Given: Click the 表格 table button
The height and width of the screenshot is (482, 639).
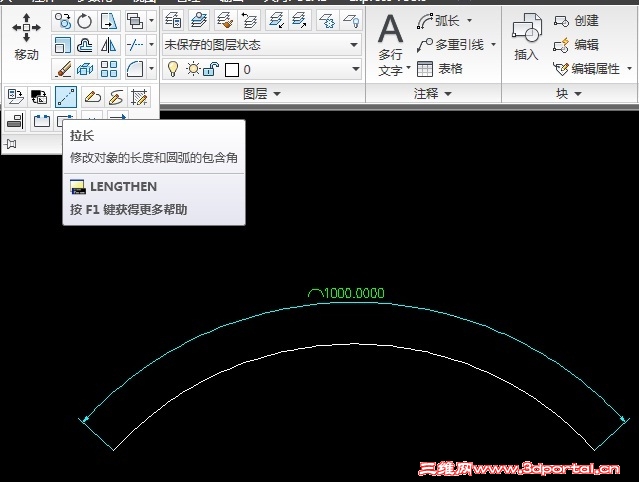Looking at the screenshot, I should pyautogui.click(x=440, y=68).
